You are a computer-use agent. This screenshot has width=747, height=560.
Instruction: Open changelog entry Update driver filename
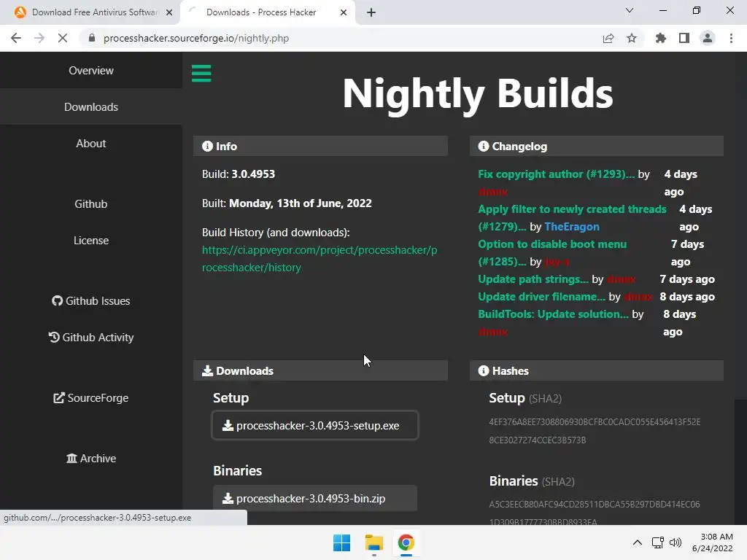[x=542, y=297]
